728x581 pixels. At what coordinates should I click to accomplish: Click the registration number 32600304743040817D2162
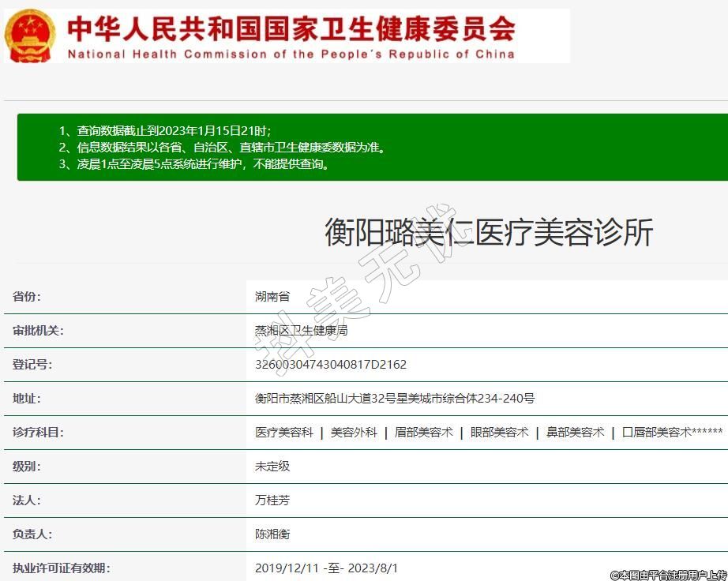[331, 365]
